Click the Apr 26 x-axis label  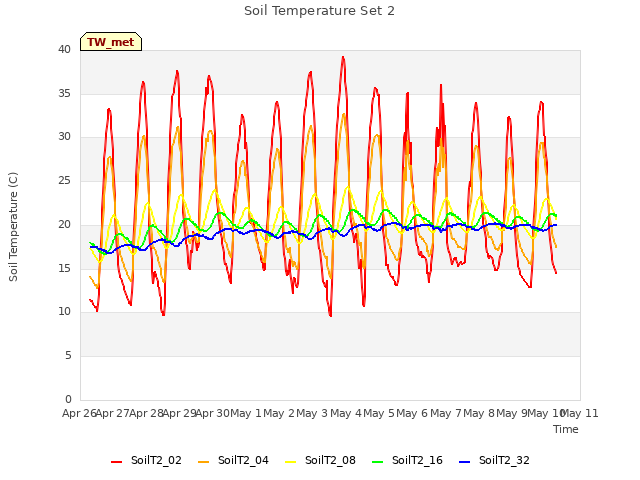[79, 413]
